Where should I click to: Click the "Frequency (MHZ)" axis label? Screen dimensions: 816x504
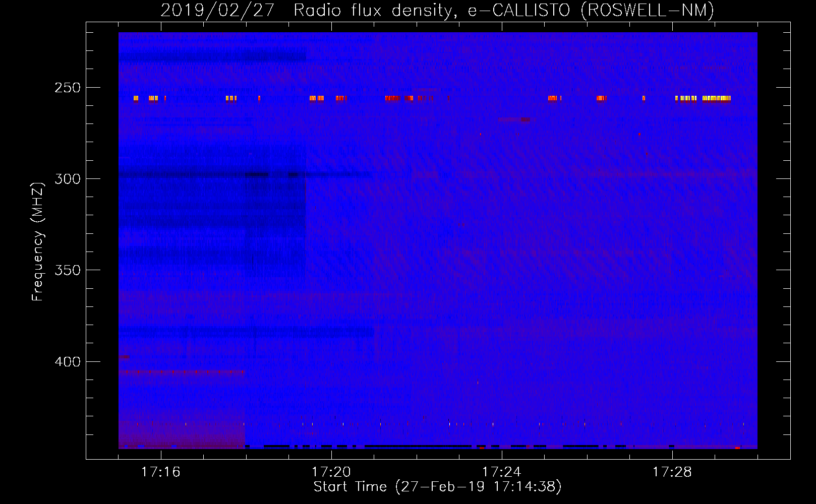point(37,242)
